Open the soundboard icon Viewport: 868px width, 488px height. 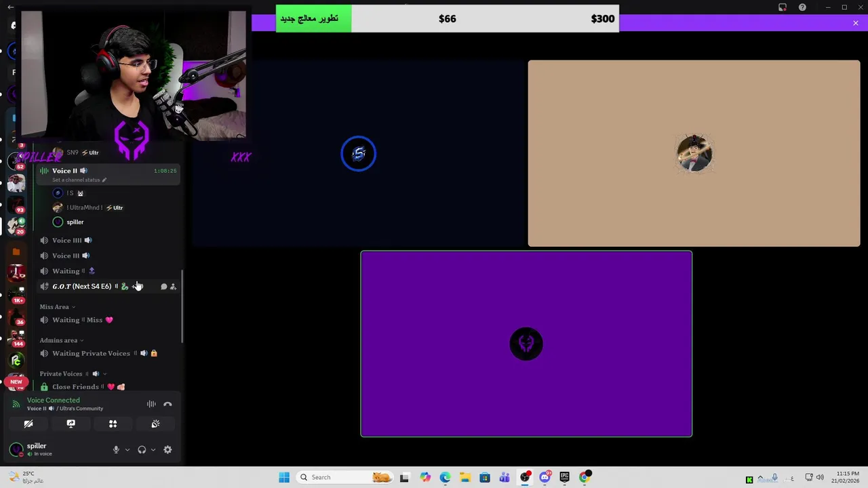(155, 424)
